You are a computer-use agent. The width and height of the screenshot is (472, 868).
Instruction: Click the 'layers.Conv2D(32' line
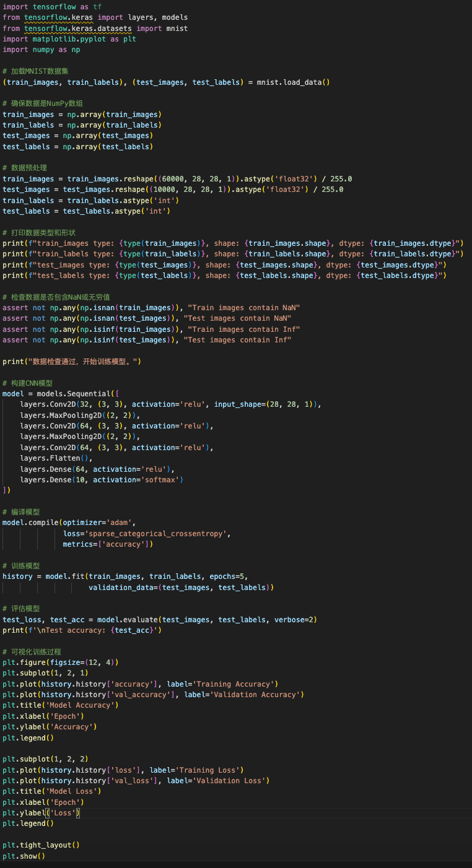170,404
